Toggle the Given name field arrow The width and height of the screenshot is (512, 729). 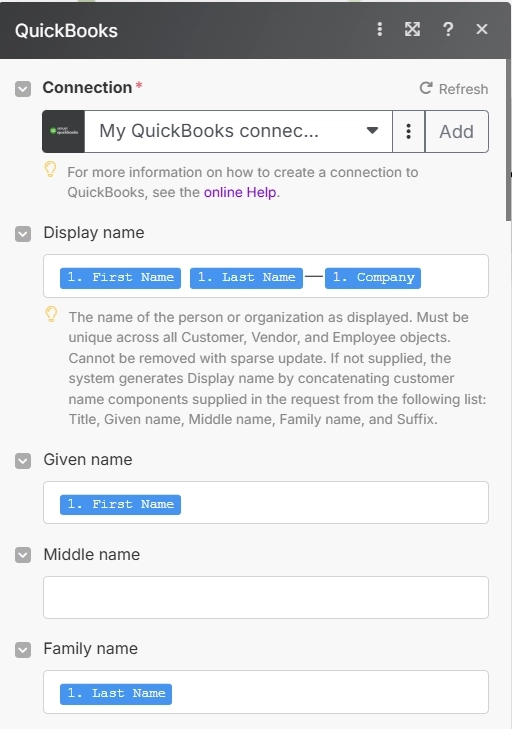(x=23, y=461)
